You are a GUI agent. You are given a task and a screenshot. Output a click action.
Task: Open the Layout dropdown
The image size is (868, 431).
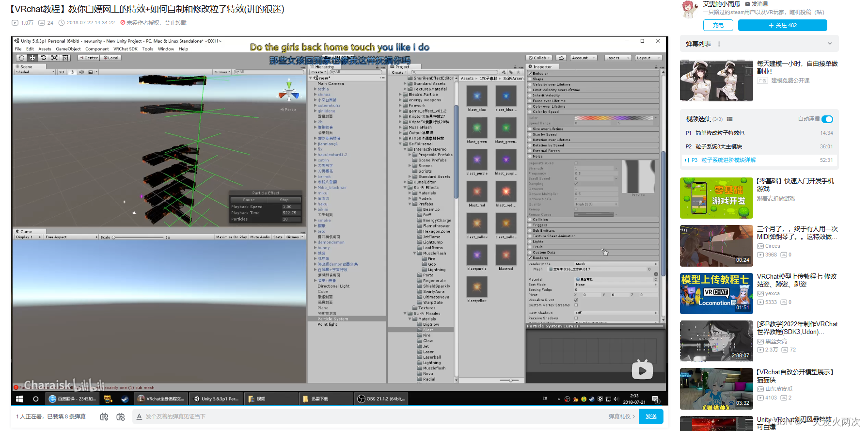[648, 58]
